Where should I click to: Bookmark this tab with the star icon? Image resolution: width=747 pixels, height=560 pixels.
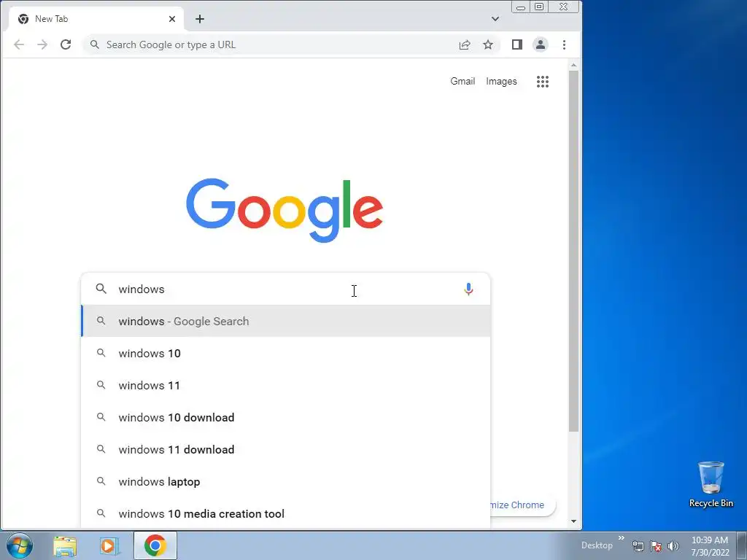point(488,44)
